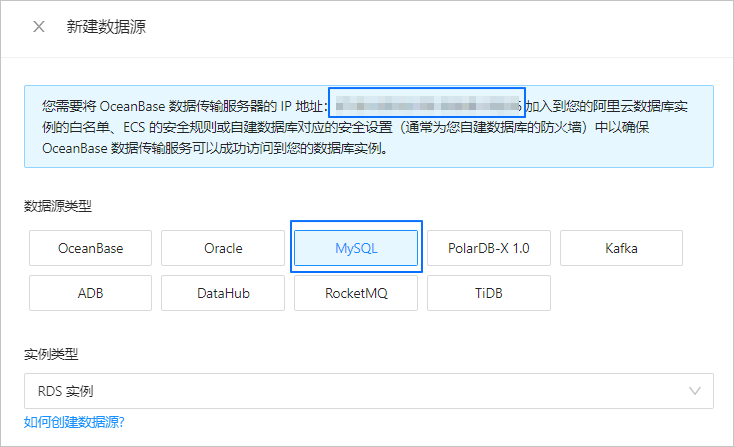Pick Kafka data source type
Screen dimensions: 734x447
coord(621,248)
